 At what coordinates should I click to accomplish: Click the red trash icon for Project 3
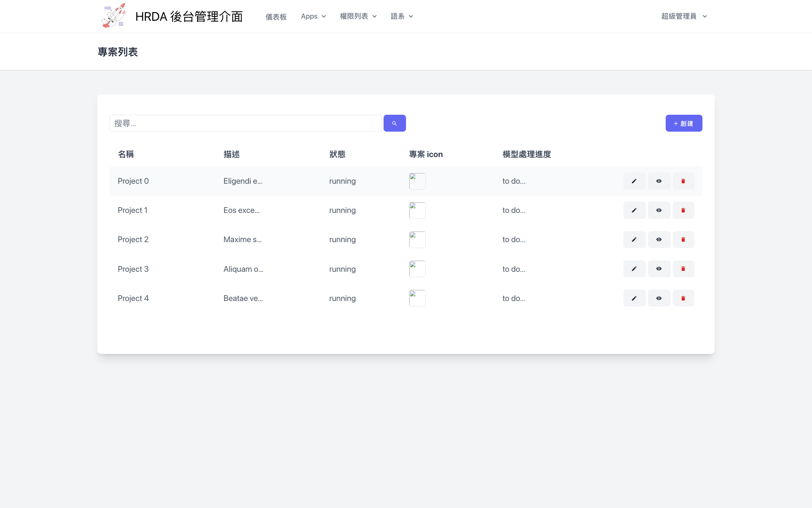click(683, 269)
